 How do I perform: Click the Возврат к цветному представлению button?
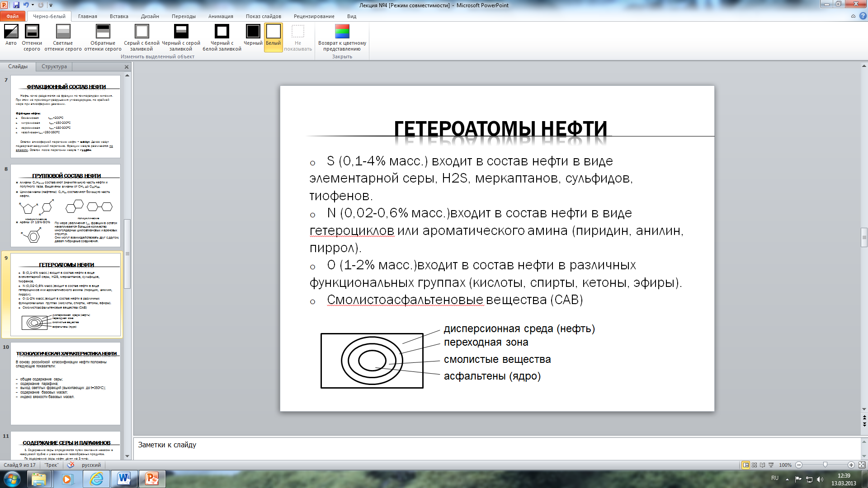click(342, 37)
